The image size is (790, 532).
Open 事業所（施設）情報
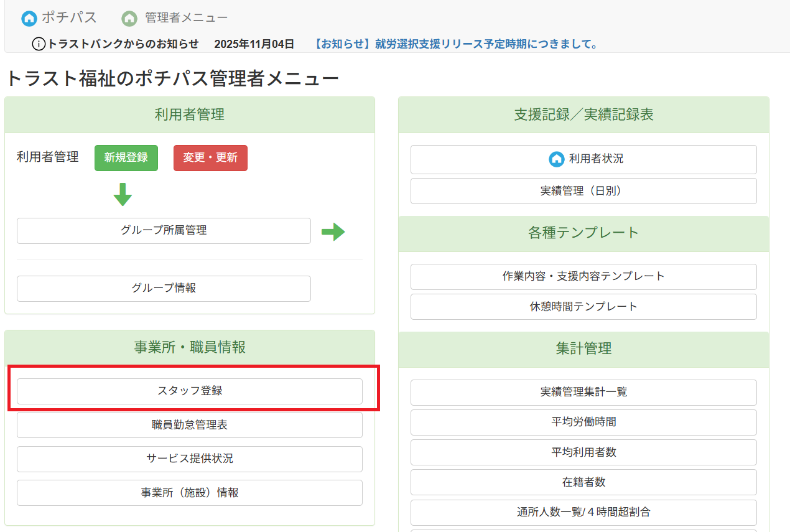pos(190,493)
